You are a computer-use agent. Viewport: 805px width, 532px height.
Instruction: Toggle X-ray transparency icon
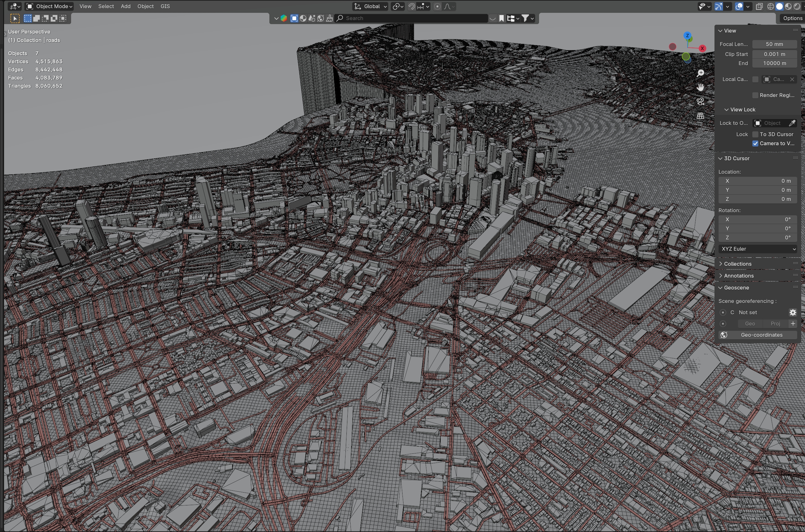click(x=759, y=7)
